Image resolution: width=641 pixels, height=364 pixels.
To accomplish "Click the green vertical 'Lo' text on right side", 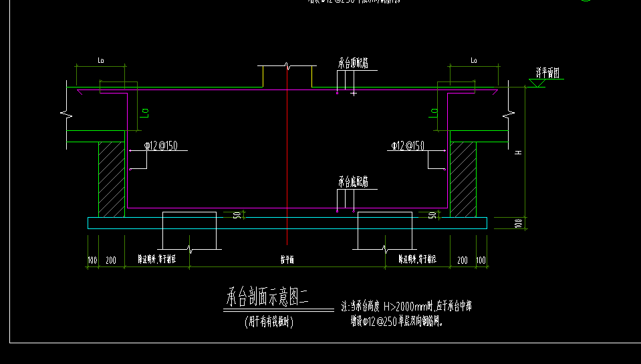I will tap(433, 113).
